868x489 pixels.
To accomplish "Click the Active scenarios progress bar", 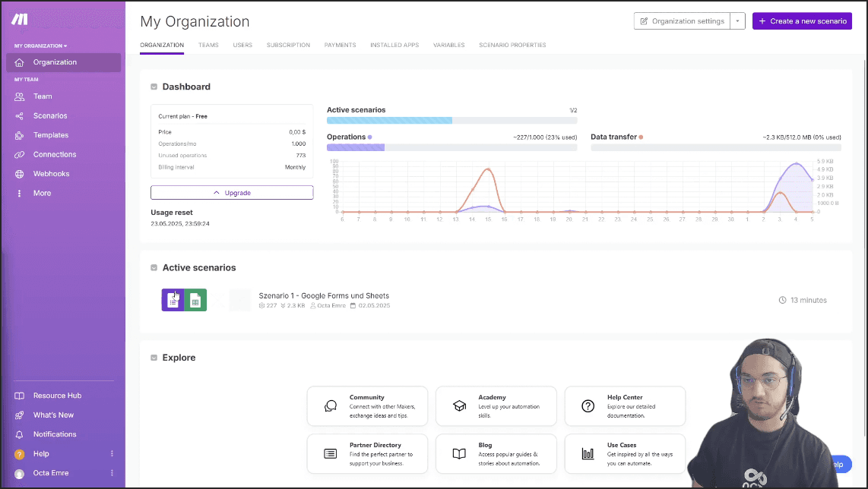I will pyautogui.click(x=451, y=120).
